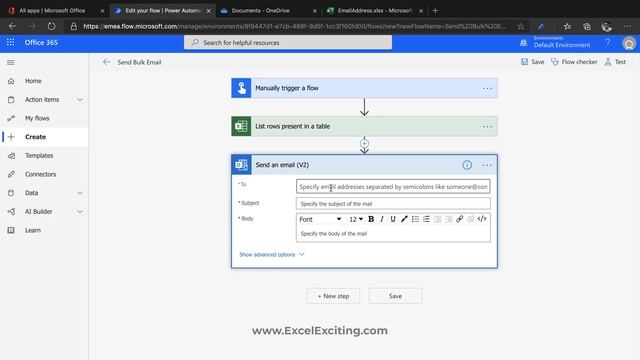This screenshot has height=360, width=640.
Task: Expand the Manually trigger a flow card
Action: click(x=364, y=88)
